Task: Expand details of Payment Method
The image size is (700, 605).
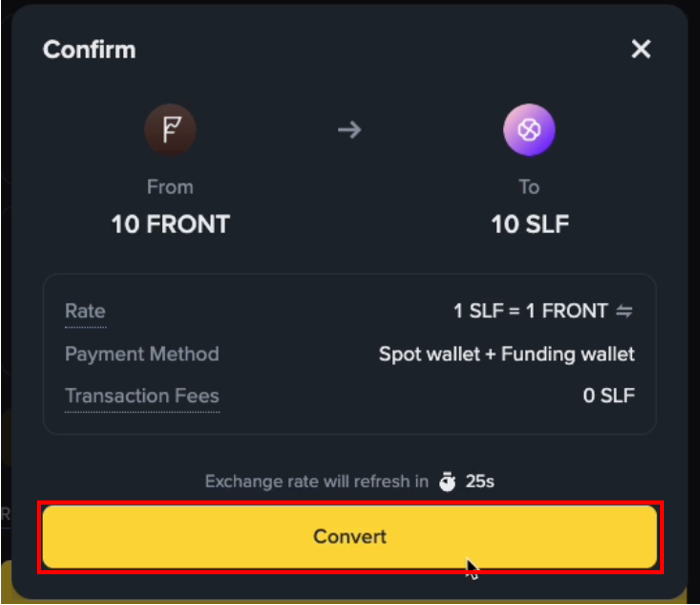Action: pos(142,354)
